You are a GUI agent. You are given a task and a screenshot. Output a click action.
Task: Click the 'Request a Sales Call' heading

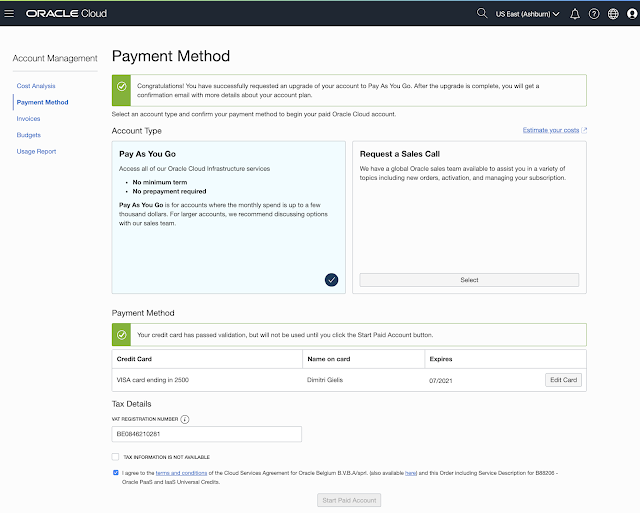(x=400, y=154)
